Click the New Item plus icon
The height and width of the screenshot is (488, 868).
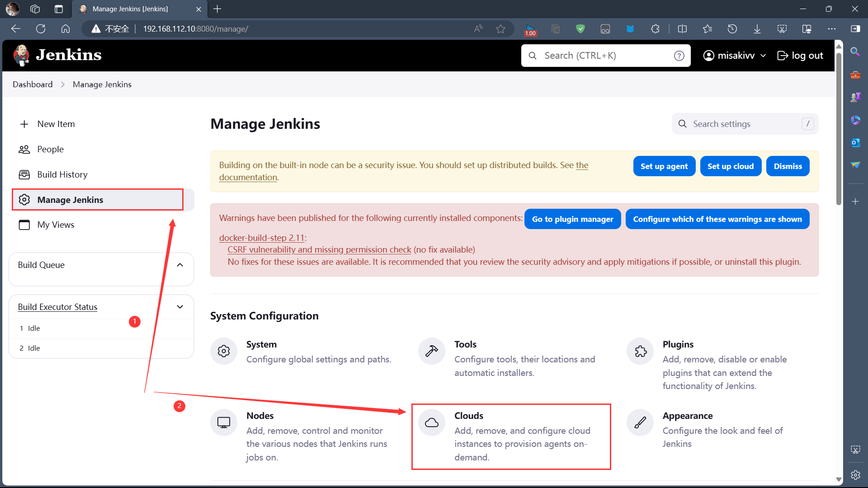(24, 124)
